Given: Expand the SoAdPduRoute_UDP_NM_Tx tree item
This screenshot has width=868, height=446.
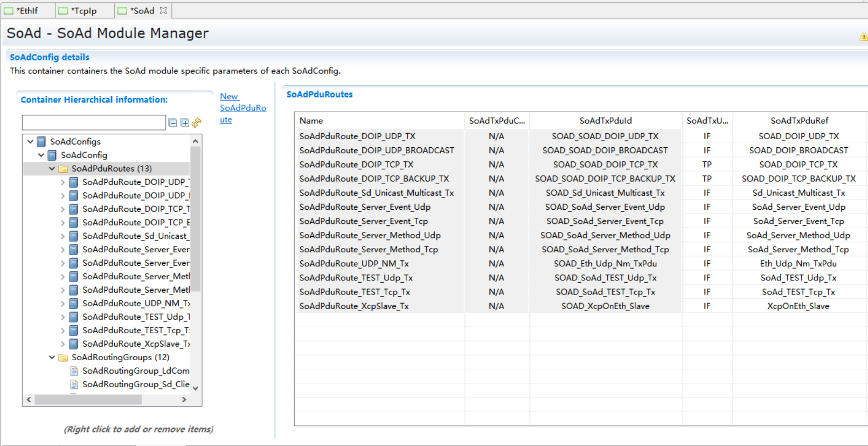Looking at the screenshot, I should click(x=63, y=304).
